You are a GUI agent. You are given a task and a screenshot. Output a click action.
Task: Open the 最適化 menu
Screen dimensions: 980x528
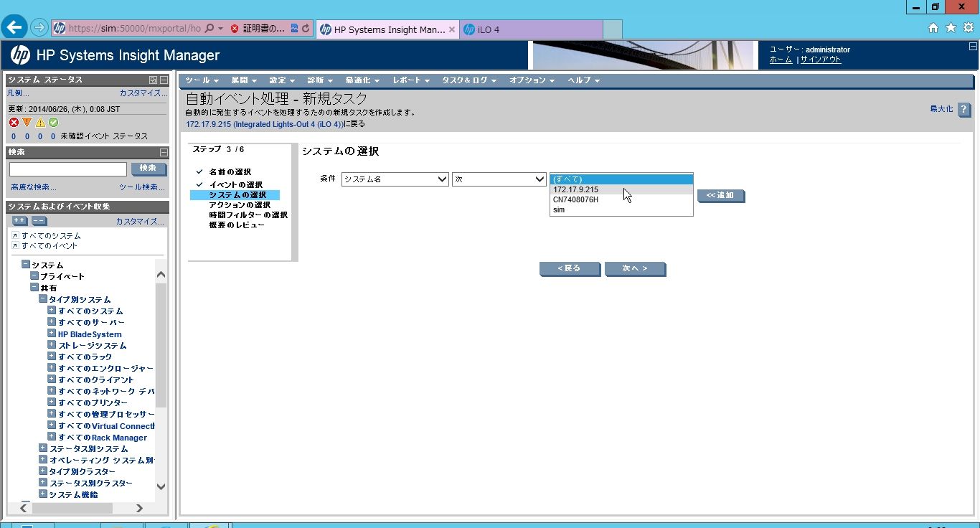(362, 80)
